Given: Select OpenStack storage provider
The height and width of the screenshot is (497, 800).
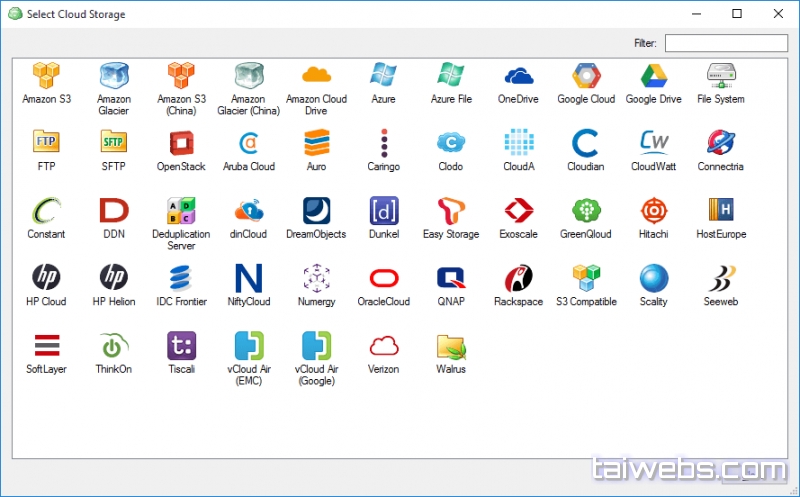Looking at the screenshot, I should pos(181,143).
